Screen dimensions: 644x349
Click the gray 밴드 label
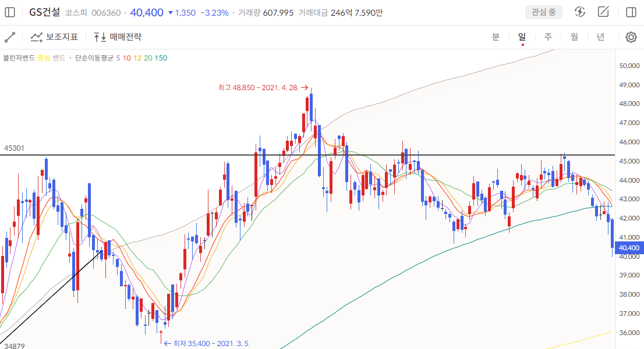[x=59, y=58]
